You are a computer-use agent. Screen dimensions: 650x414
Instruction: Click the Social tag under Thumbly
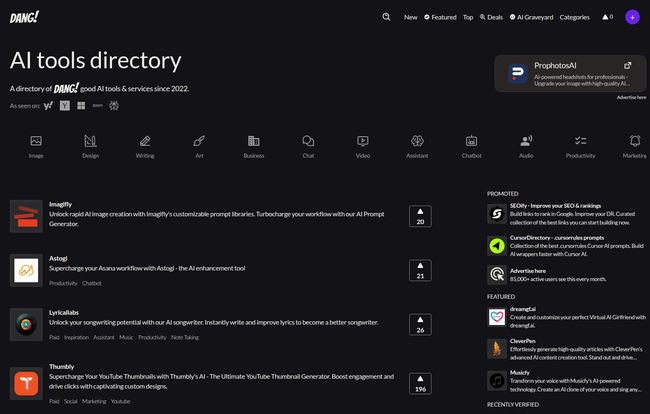70,401
